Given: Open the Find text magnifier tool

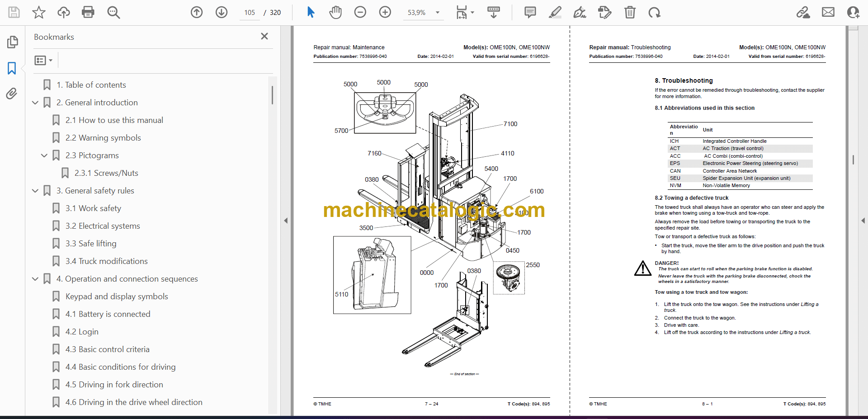Looking at the screenshot, I should pyautogui.click(x=113, y=12).
